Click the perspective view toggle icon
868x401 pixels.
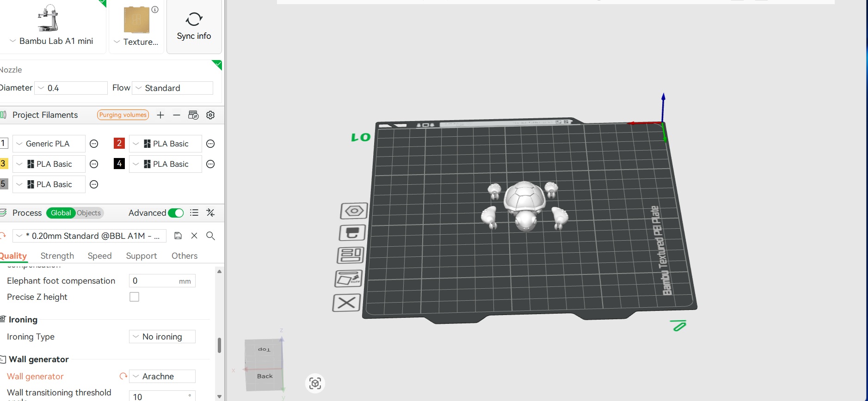pyautogui.click(x=315, y=383)
